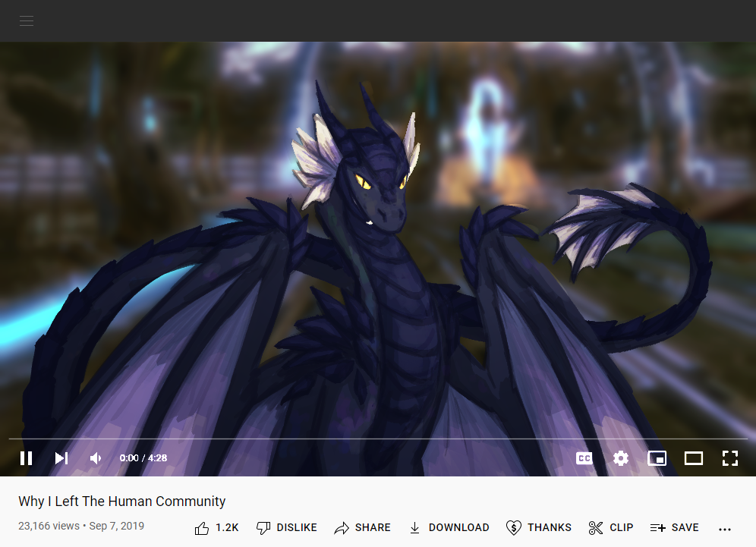Image resolution: width=756 pixels, height=547 pixels.
Task: Like the video with thumbs up
Action: 216,527
